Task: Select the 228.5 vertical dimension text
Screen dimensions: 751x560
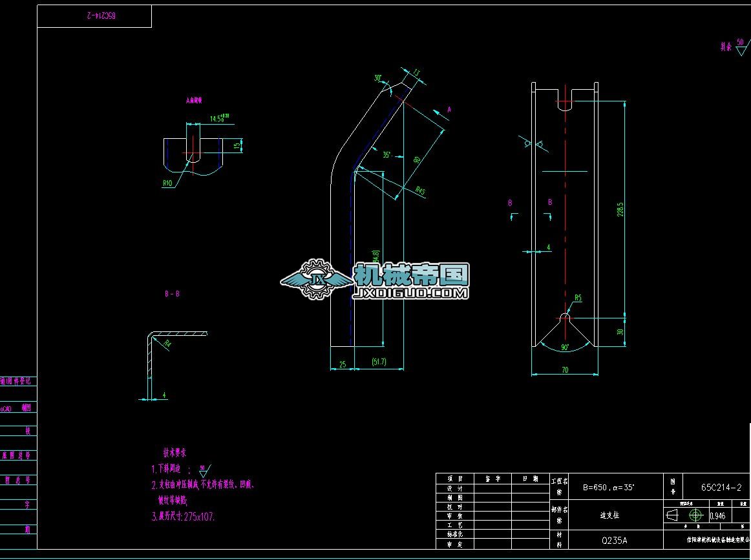Action: pos(620,210)
